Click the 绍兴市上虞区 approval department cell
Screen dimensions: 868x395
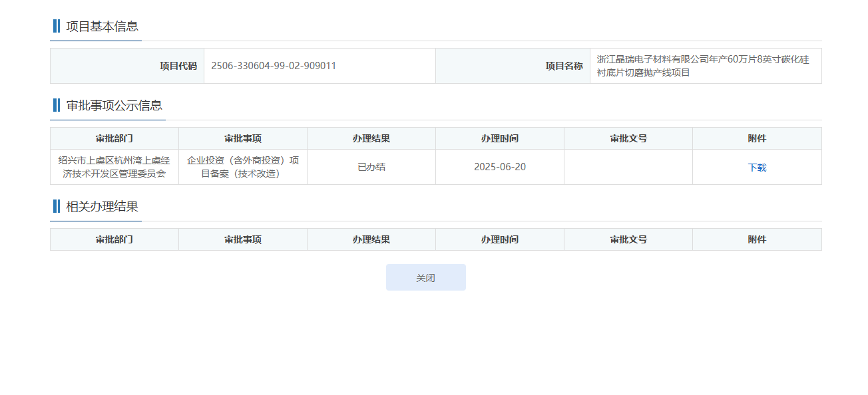point(114,168)
